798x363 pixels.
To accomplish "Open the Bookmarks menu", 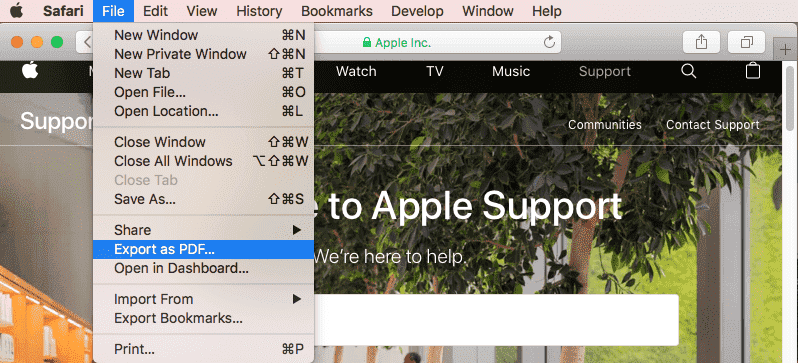I will [336, 11].
